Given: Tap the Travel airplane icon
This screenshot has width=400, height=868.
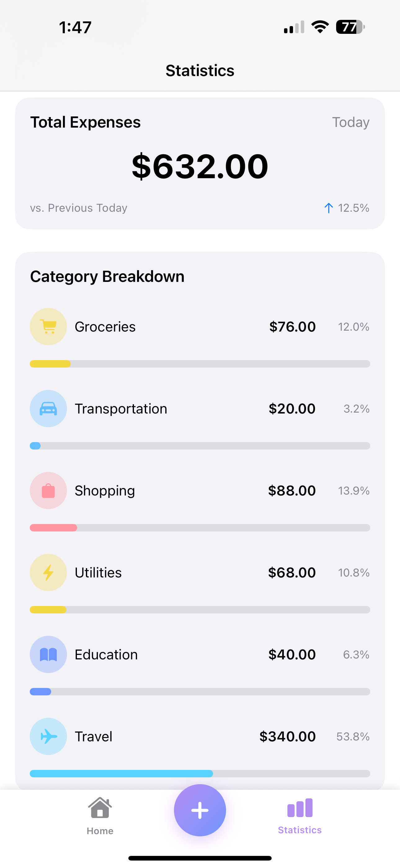Looking at the screenshot, I should [48, 736].
